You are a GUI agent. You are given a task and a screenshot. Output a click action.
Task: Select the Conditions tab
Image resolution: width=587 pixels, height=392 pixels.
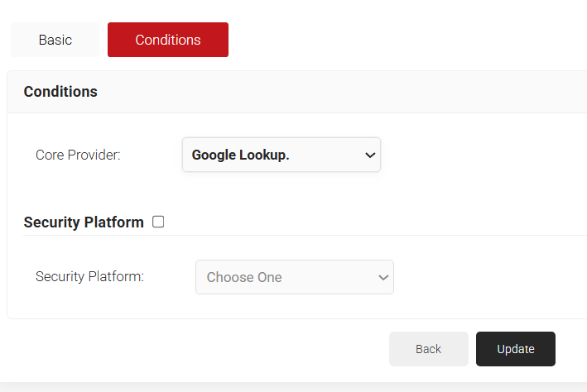click(x=168, y=40)
